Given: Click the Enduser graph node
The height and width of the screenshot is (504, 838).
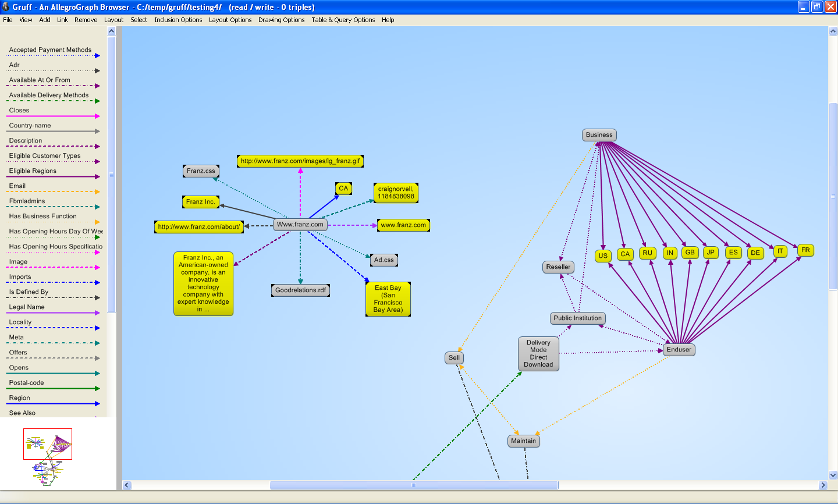Looking at the screenshot, I should click(679, 350).
